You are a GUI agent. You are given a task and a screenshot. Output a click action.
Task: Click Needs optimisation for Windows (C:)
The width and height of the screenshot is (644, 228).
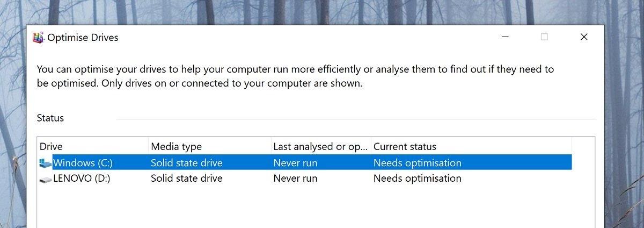click(417, 163)
